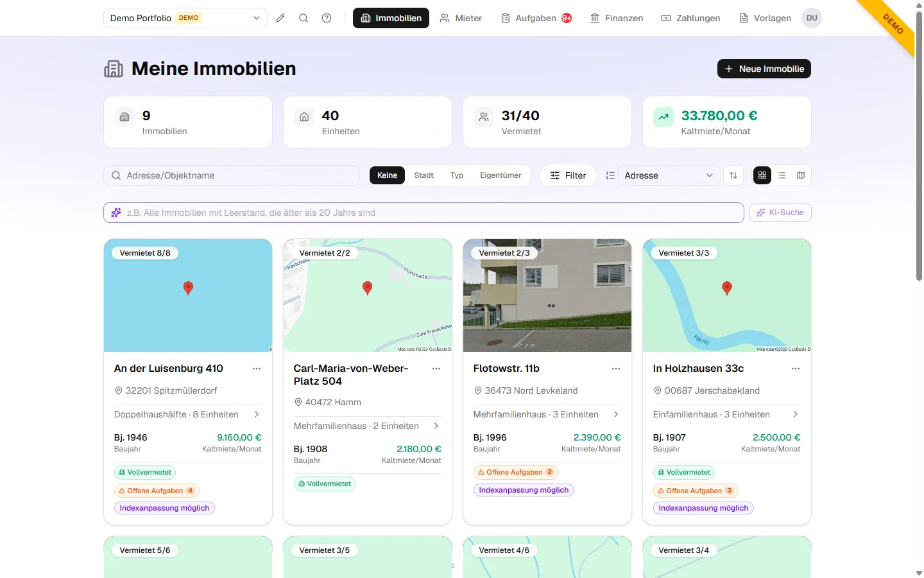Screen dimensions: 924x578
Task: Open the help question-mark icon
Action: pos(327,18)
